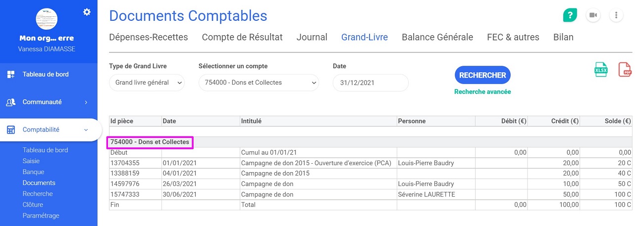Click the green help question mark icon
This screenshot has height=226, width=644.
[570, 15]
